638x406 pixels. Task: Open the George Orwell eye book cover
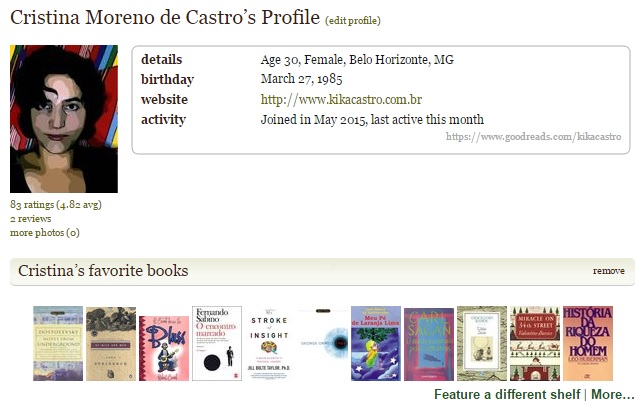tap(323, 343)
